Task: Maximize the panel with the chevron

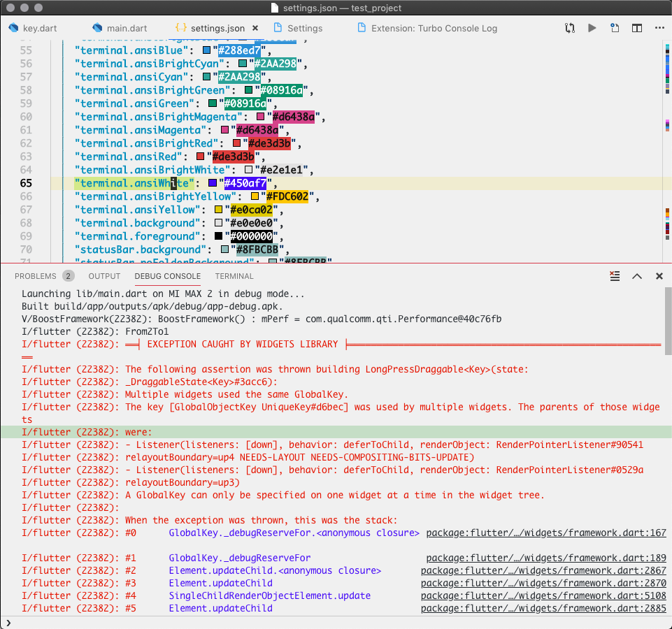Action: pos(636,276)
